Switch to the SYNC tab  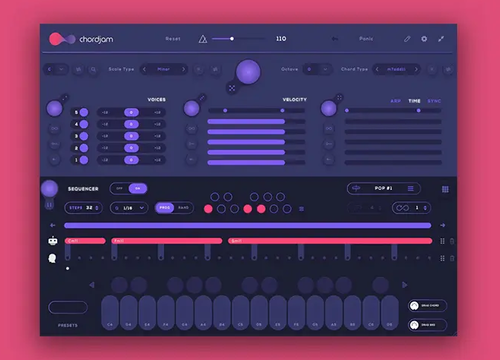tap(434, 101)
